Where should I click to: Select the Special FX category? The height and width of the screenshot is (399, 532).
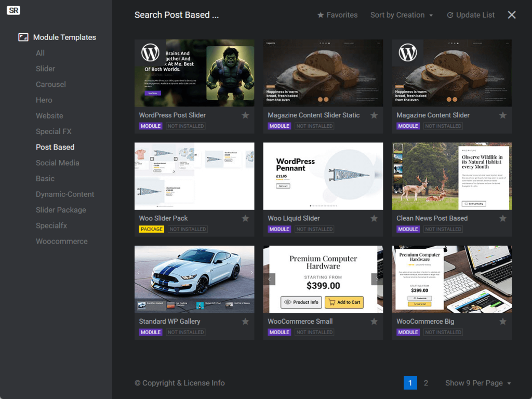click(x=54, y=131)
